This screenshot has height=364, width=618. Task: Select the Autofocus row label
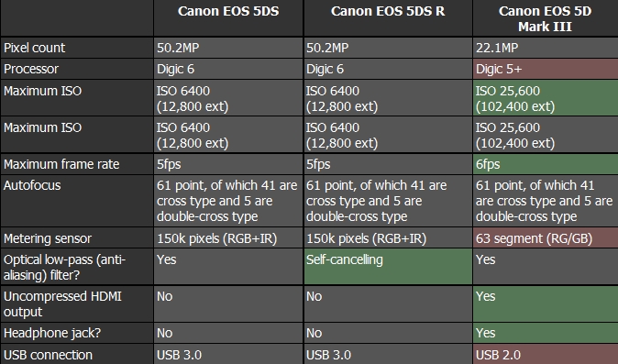point(77,201)
